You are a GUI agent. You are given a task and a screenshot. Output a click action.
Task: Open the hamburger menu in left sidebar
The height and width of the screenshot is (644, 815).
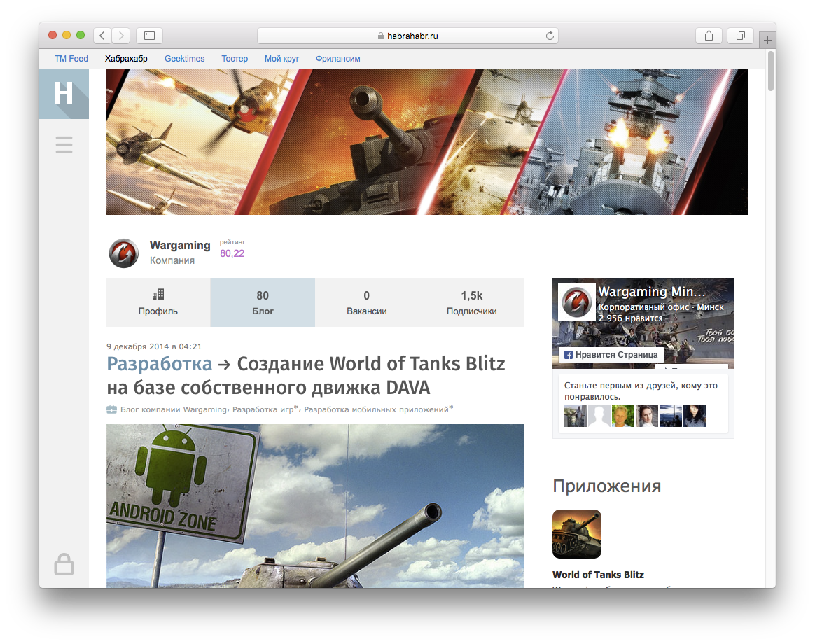pos(64,144)
